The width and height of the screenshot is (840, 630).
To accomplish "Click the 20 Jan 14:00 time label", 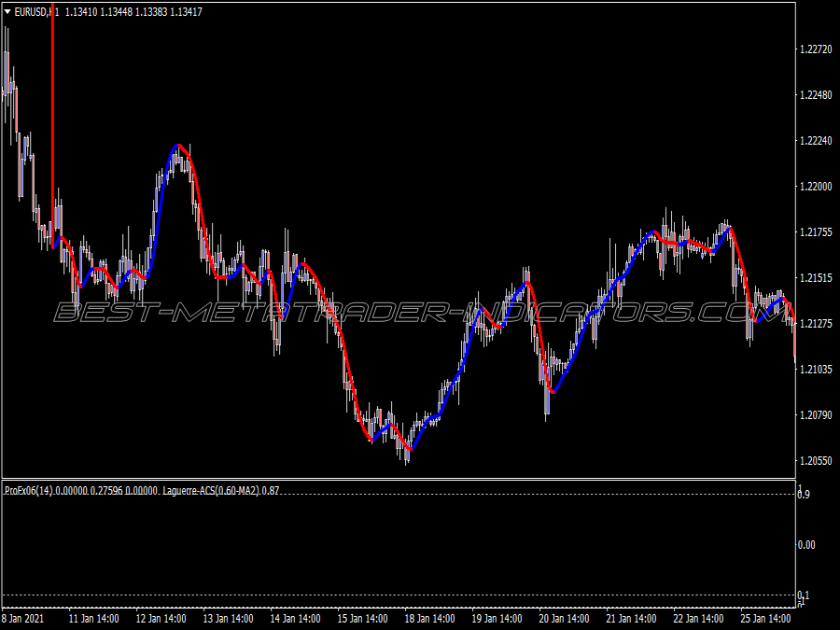I will (564, 619).
